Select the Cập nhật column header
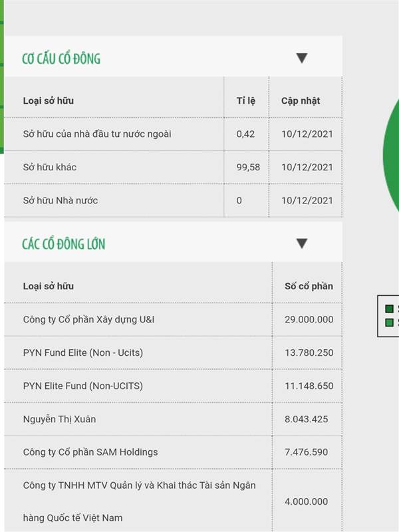Viewport: 399px width, 532px height. pos(301,101)
